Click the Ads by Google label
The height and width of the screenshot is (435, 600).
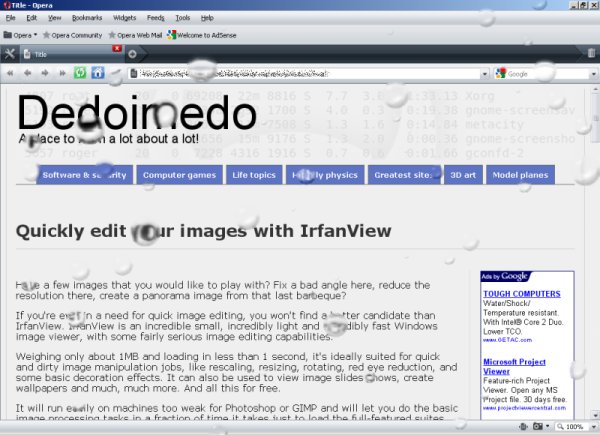pyautogui.click(x=505, y=276)
